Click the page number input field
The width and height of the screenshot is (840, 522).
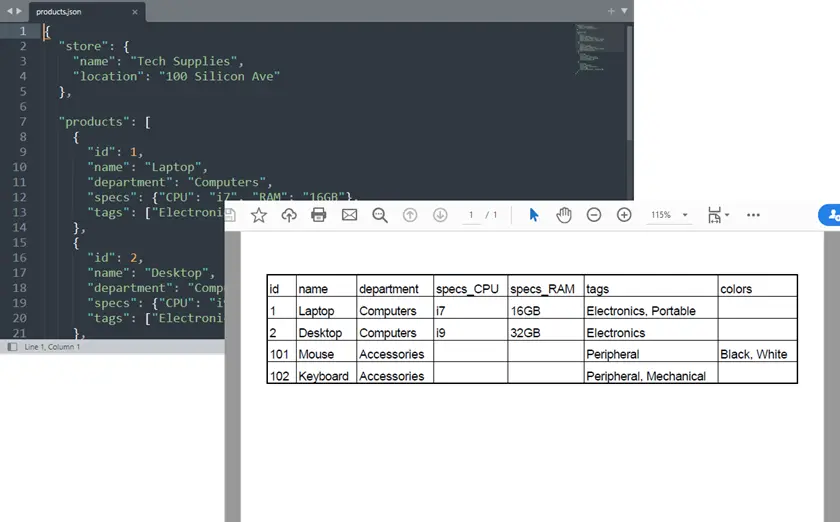point(471,215)
